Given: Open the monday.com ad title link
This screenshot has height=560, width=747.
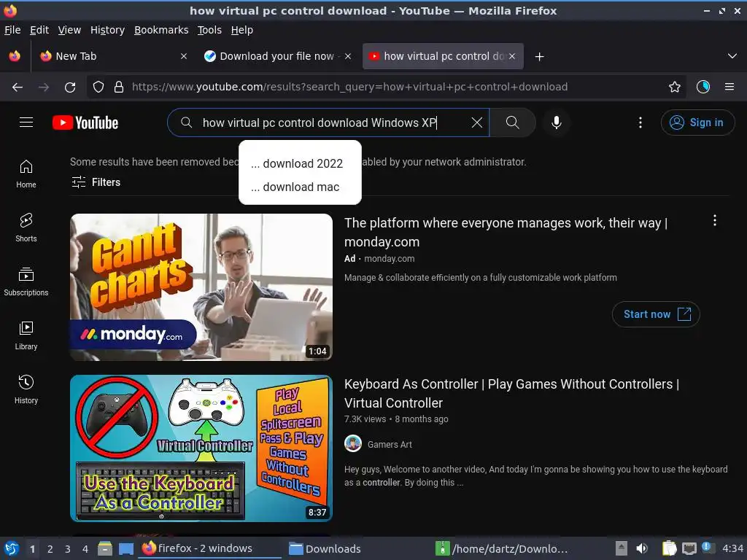Looking at the screenshot, I should pyautogui.click(x=506, y=233).
